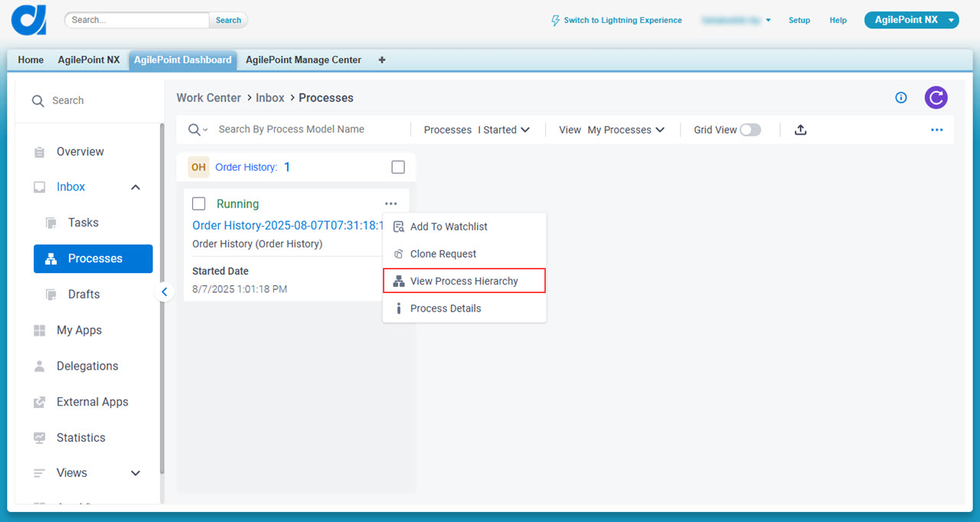This screenshot has height=522, width=980.
Task: Add a new tab with plus
Action: tap(382, 60)
